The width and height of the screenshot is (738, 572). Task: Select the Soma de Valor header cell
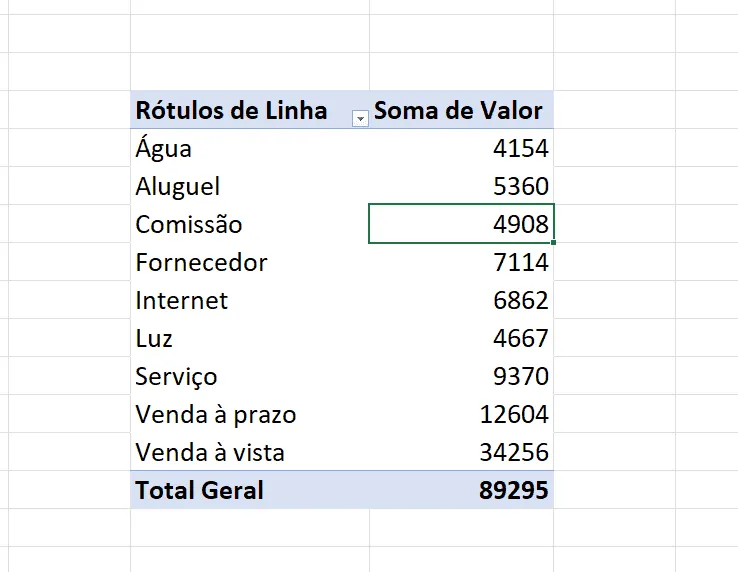click(x=461, y=109)
